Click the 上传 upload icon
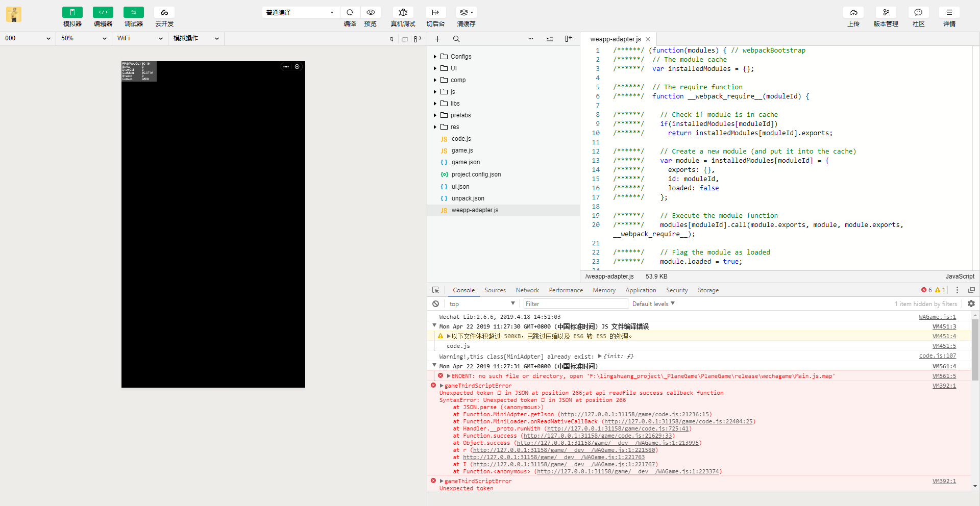The height and width of the screenshot is (506, 980). pyautogui.click(x=853, y=12)
